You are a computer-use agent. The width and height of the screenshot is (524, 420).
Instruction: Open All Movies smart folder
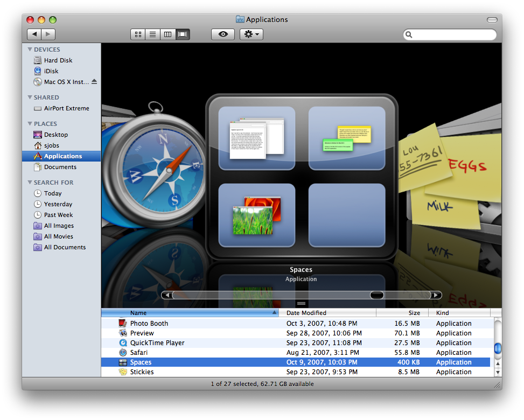pos(58,236)
